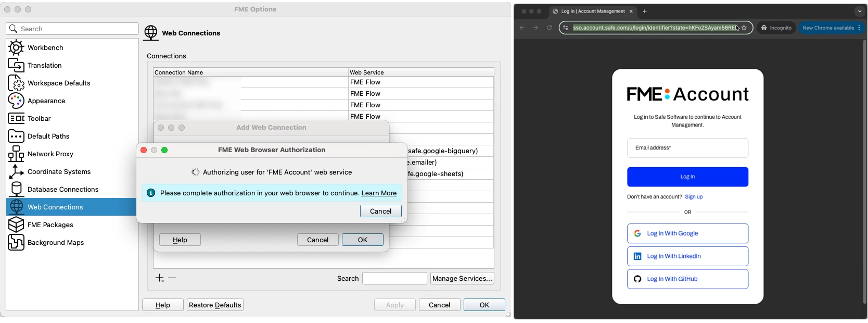Open the Sign up link
This screenshot has width=868, height=323.
[x=694, y=197]
